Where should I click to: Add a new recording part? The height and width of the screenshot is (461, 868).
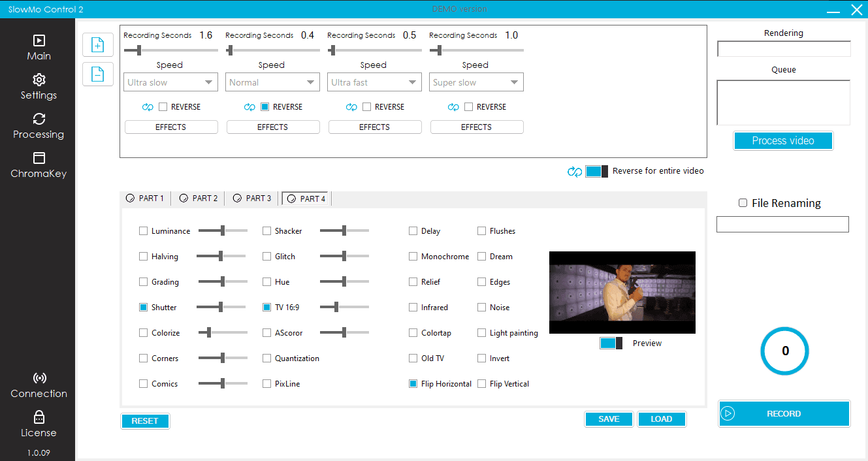tap(97, 45)
